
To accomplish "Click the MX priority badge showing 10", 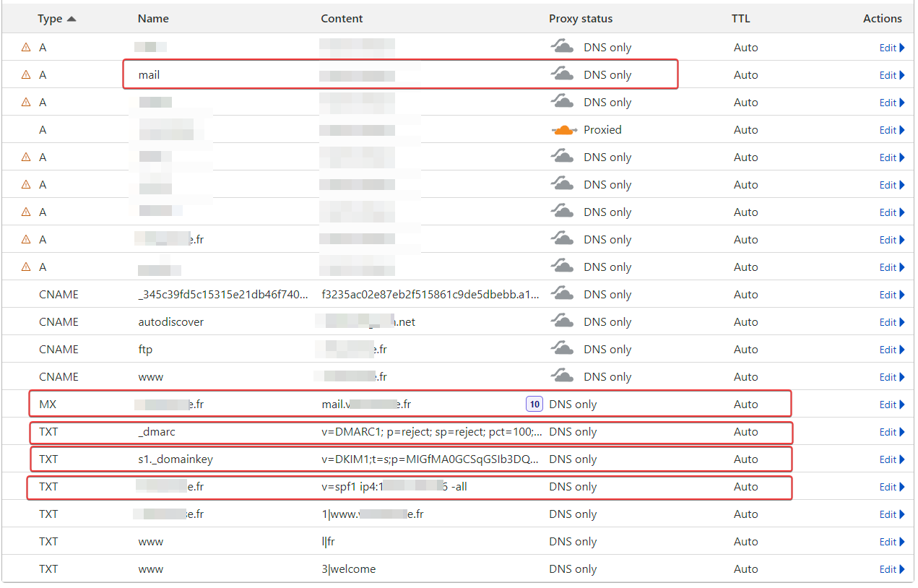I will click(x=534, y=405).
